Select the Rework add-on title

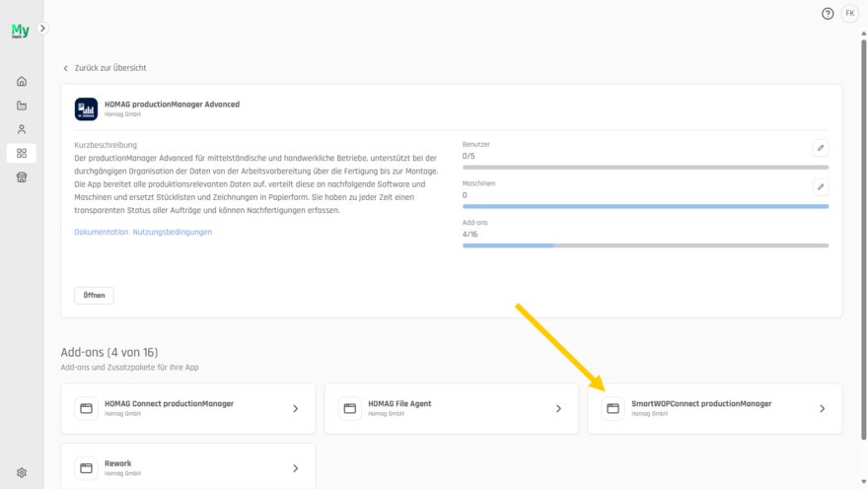(118, 463)
